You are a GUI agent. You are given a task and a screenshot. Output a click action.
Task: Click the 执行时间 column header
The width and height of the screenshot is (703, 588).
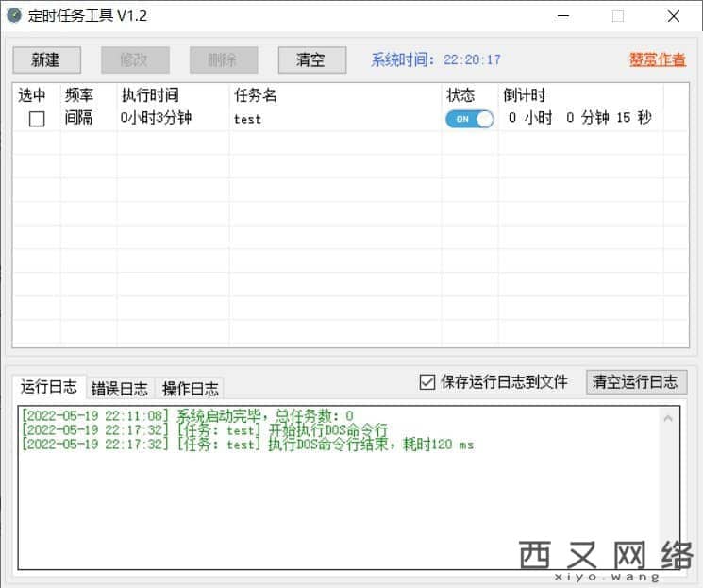(x=150, y=95)
